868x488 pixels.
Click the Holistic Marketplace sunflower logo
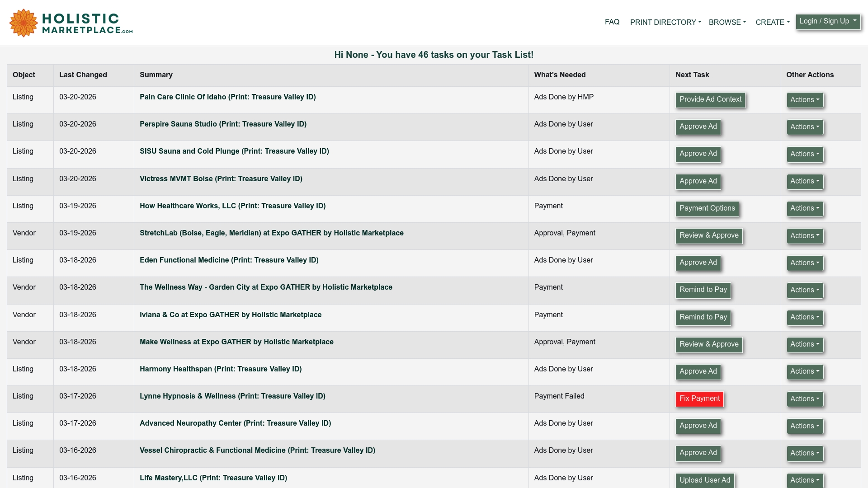pyautogui.click(x=23, y=23)
